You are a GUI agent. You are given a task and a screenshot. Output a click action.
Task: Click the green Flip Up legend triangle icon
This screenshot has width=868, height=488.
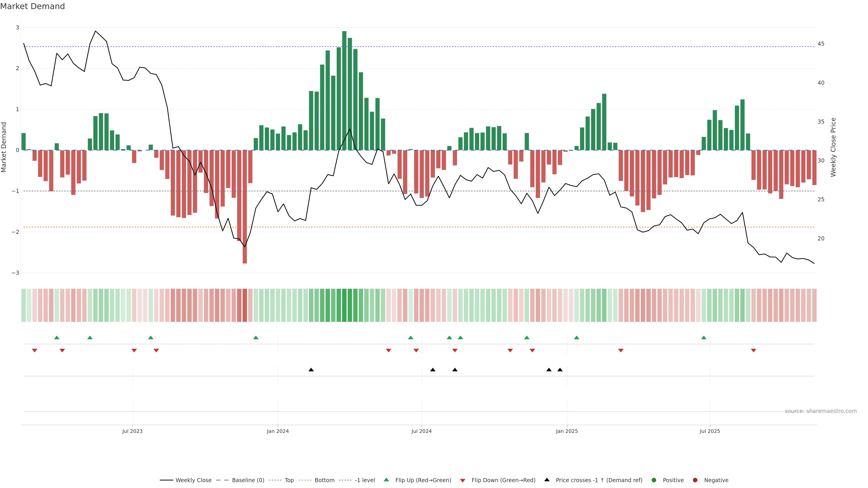[x=387, y=480]
